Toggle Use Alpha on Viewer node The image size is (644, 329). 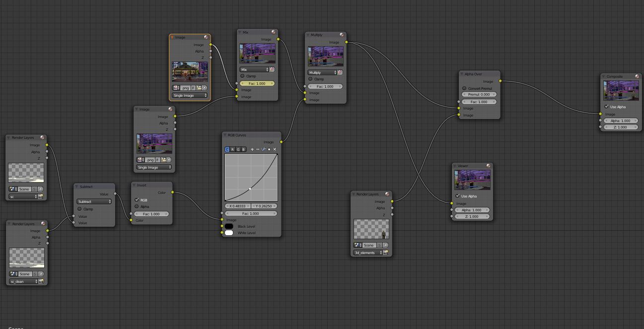(x=457, y=196)
